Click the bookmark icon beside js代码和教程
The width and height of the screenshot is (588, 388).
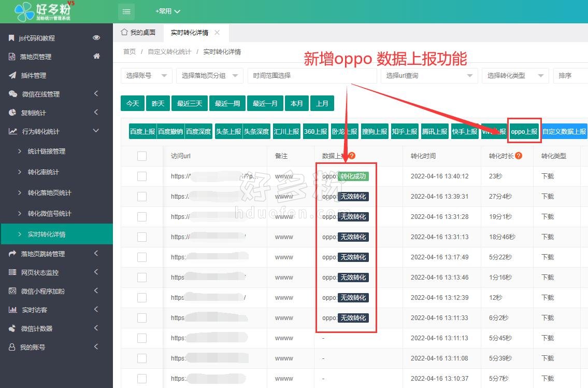click(11, 38)
